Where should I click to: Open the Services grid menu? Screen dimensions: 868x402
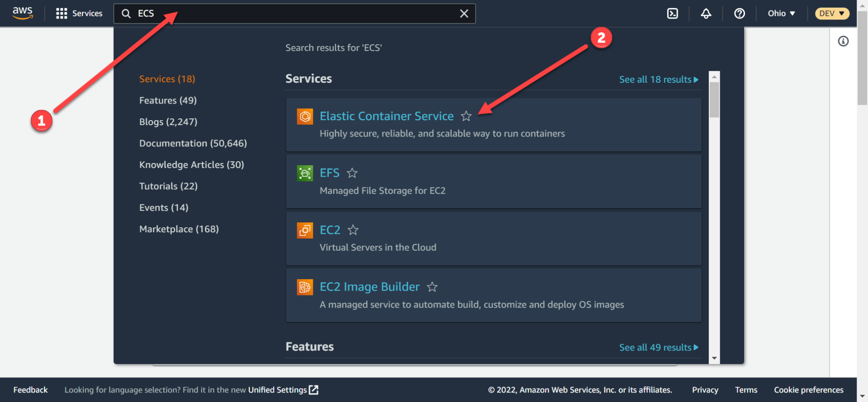point(61,14)
